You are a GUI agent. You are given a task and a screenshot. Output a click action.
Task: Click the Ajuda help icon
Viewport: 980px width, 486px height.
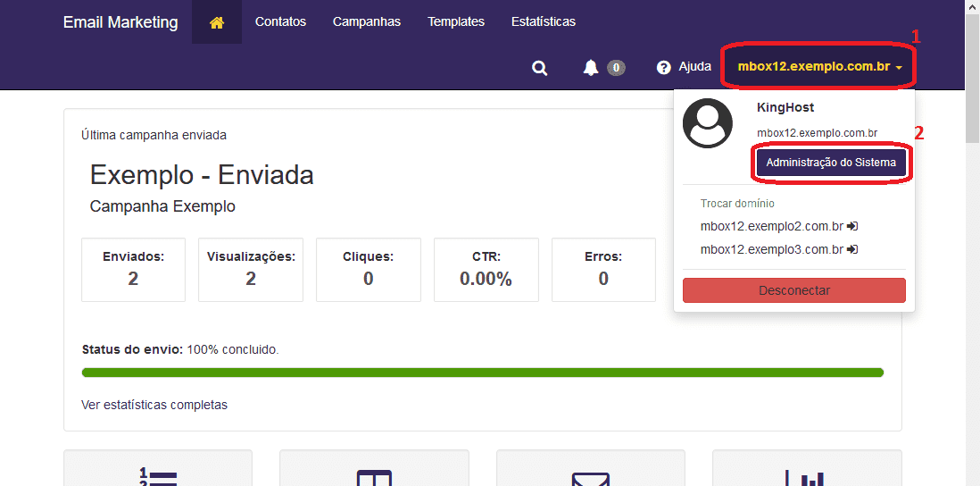663,68
